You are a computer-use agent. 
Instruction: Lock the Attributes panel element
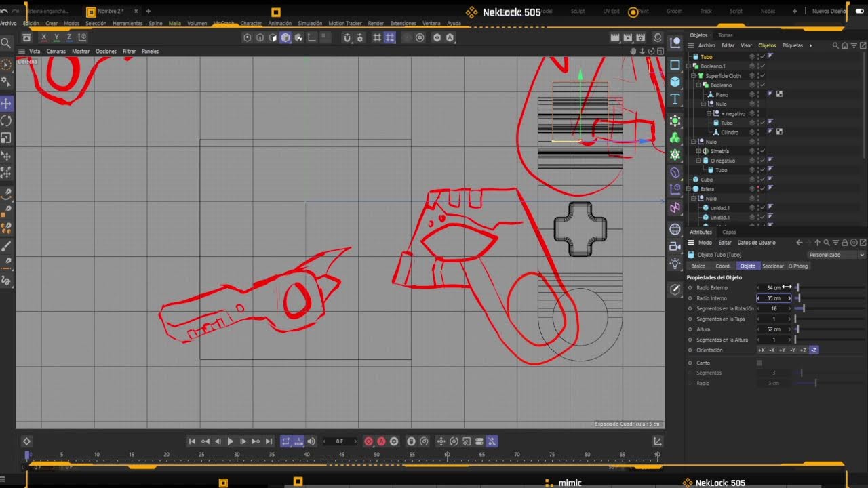844,243
